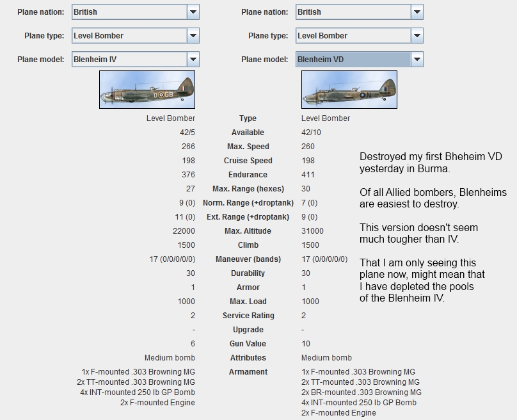Click the Durability label
The width and height of the screenshot is (517, 420).
[248, 273]
